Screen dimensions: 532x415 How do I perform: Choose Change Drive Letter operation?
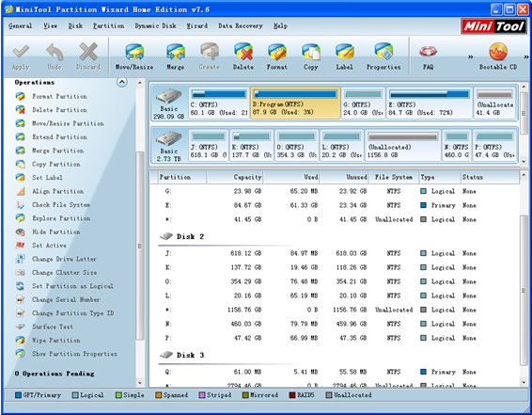click(x=56, y=259)
